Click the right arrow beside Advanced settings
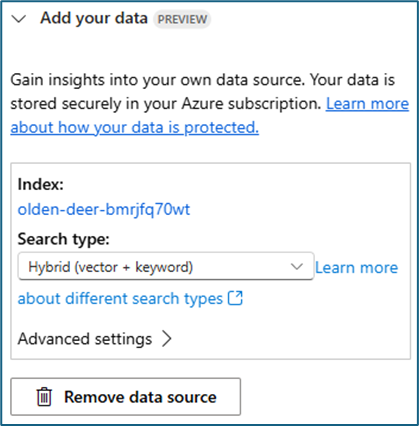This screenshot has width=419, height=426. 166,339
